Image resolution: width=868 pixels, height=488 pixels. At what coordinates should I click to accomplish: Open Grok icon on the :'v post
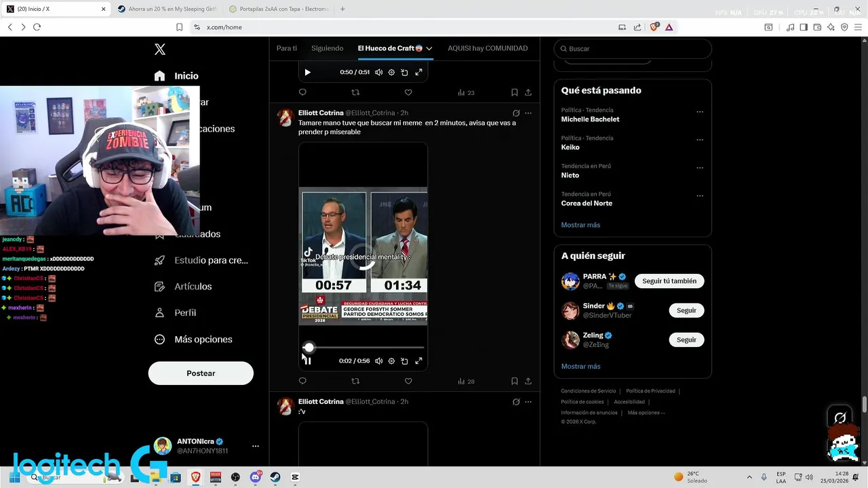coord(516,402)
